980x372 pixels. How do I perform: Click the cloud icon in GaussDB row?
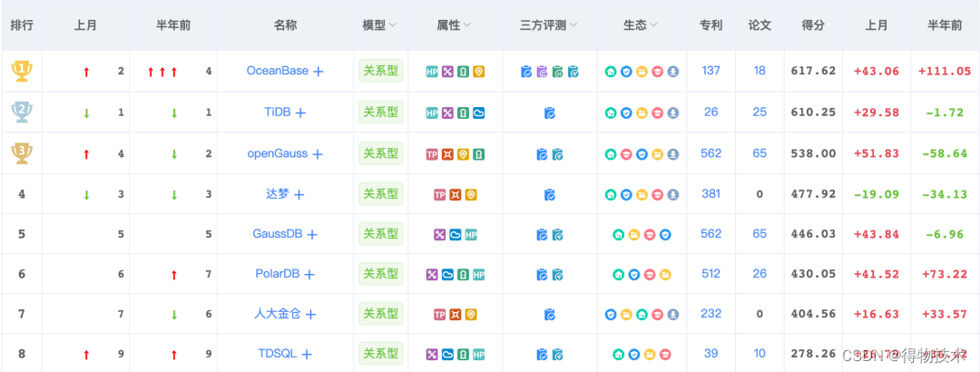click(x=456, y=234)
